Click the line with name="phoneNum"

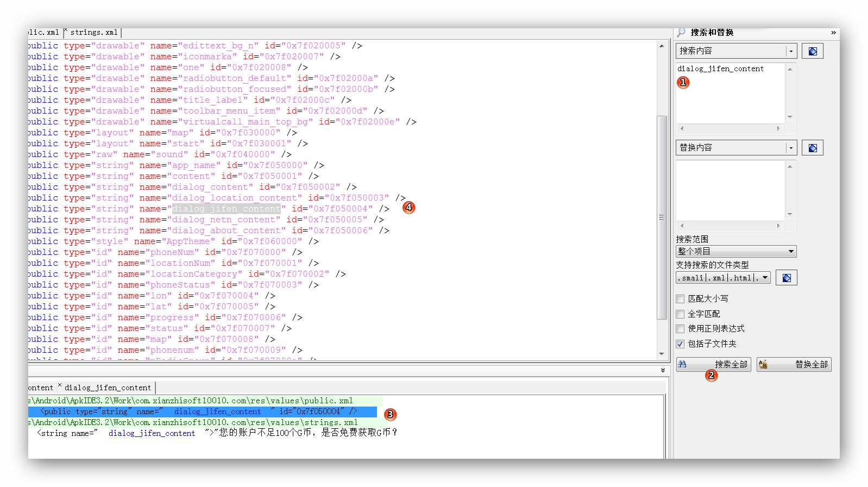[166, 252]
